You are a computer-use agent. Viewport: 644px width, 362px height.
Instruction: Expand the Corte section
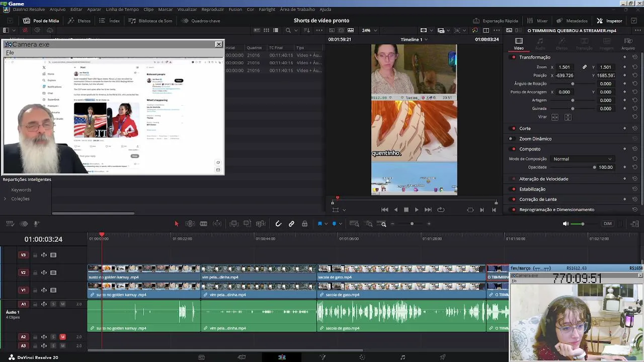[x=525, y=128]
